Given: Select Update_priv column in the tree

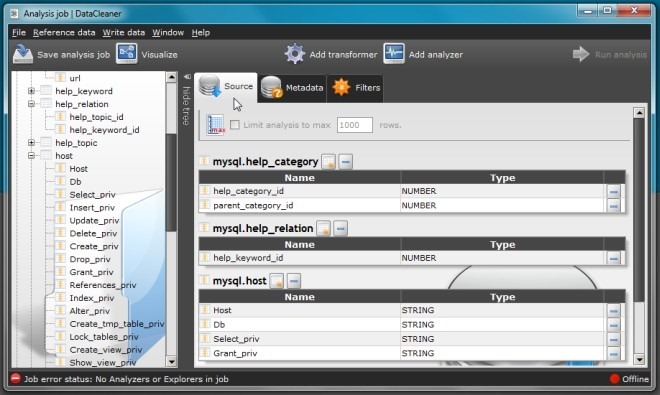Looking at the screenshot, I should pyautogui.click(x=94, y=221).
